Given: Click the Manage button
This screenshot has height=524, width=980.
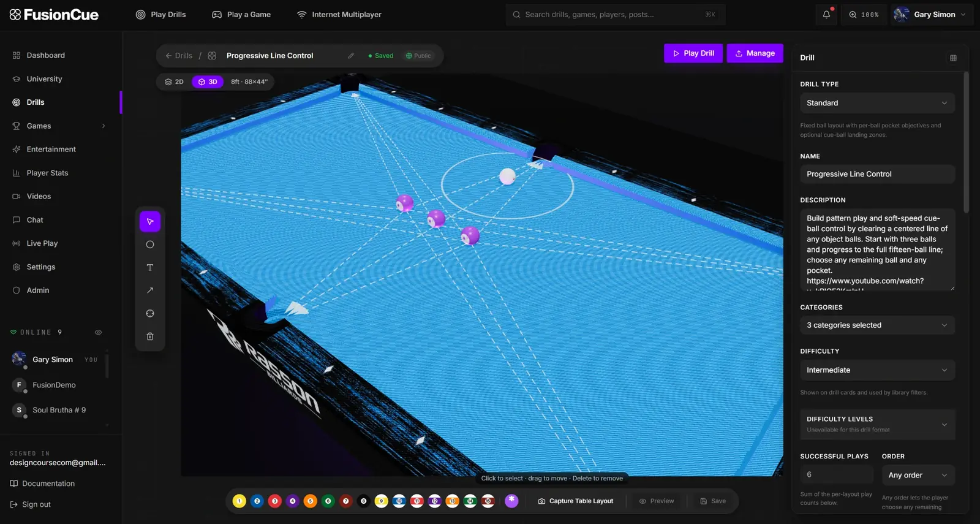Looking at the screenshot, I should pyautogui.click(x=755, y=53).
